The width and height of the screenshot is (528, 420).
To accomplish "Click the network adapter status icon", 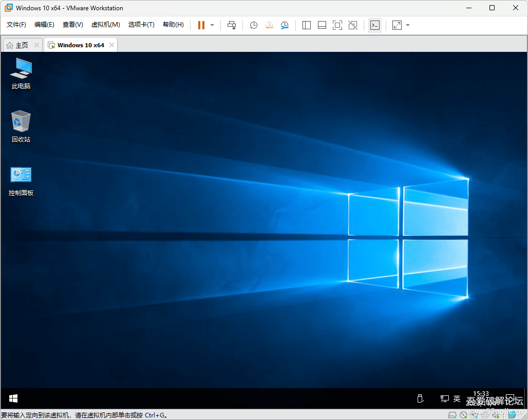I will [474, 415].
